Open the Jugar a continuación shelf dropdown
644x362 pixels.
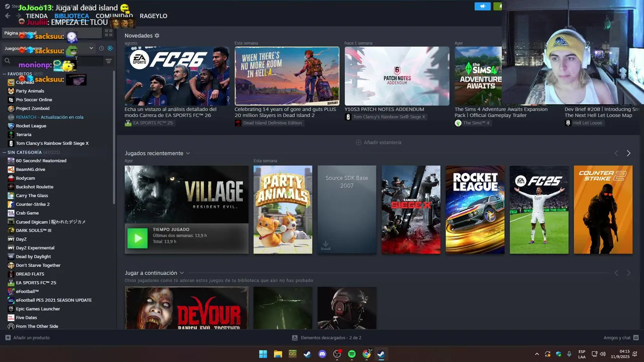coord(182,273)
